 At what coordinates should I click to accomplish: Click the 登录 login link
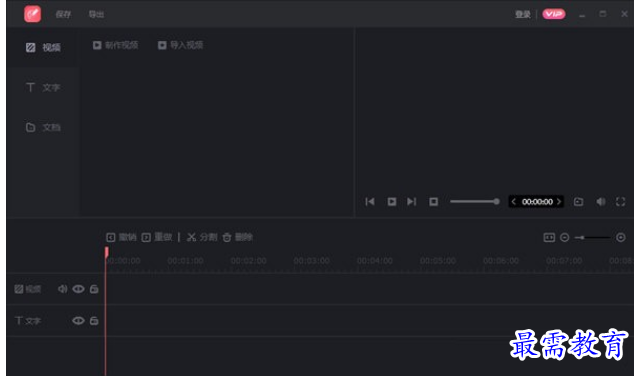522,15
